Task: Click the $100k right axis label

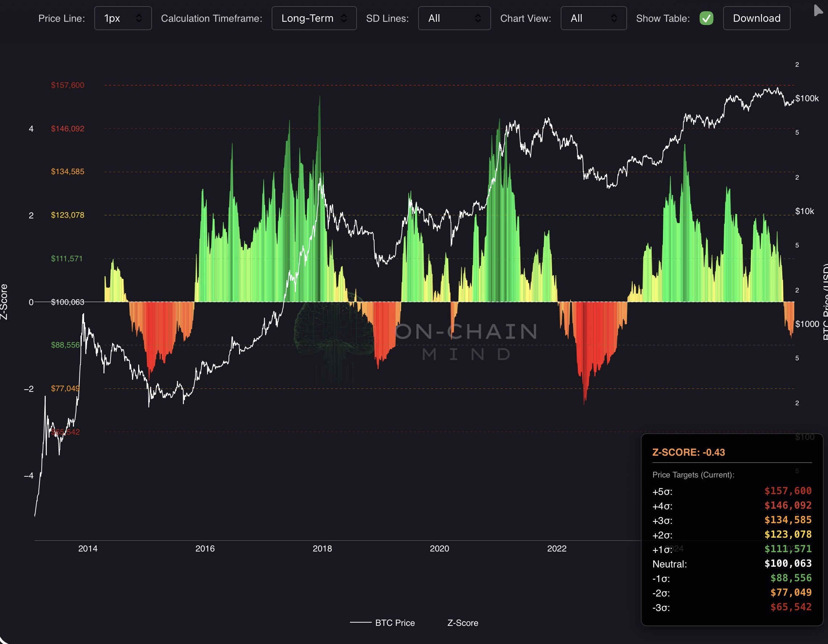Action: [807, 99]
